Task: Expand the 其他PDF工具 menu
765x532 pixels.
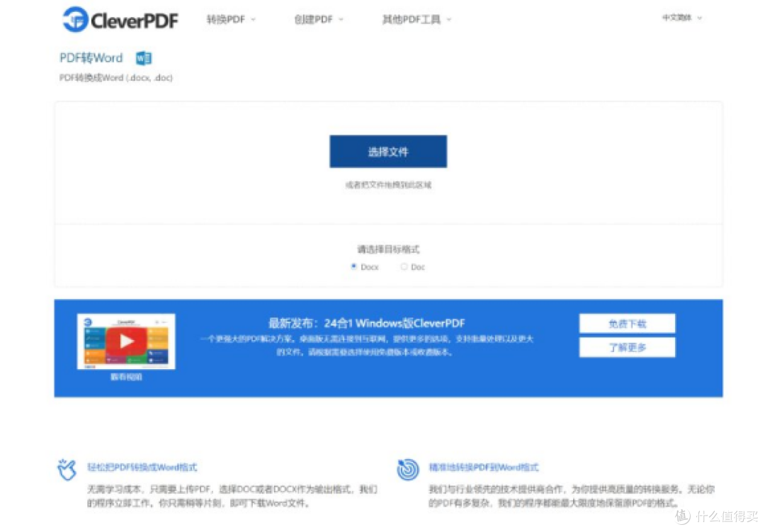Action: [x=416, y=20]
